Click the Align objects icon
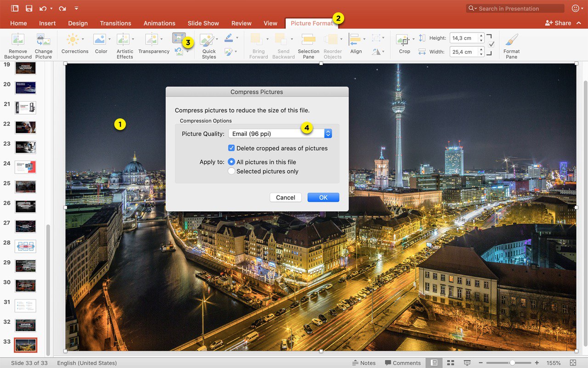Image resolution: width=588 pixels, height=368 pixels. tap(354, 40)
